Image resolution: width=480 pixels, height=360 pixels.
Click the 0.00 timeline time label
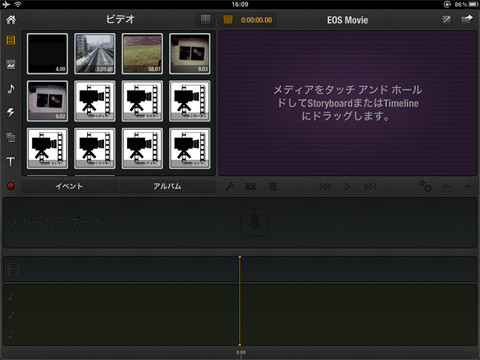241,352
